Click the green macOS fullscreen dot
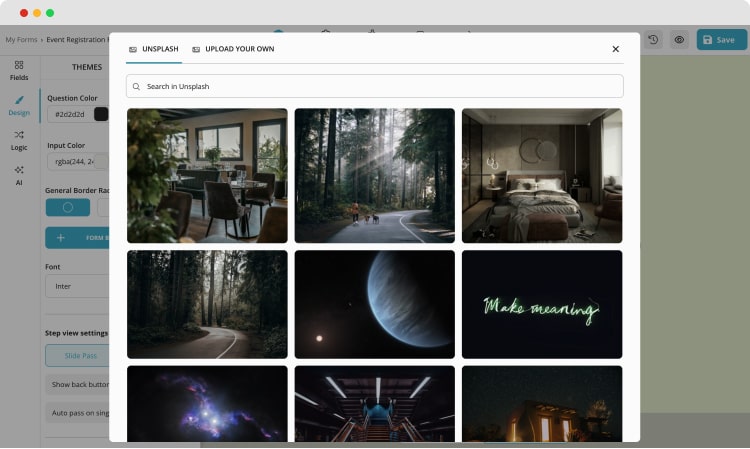The image size is (750, 449). 50,13
